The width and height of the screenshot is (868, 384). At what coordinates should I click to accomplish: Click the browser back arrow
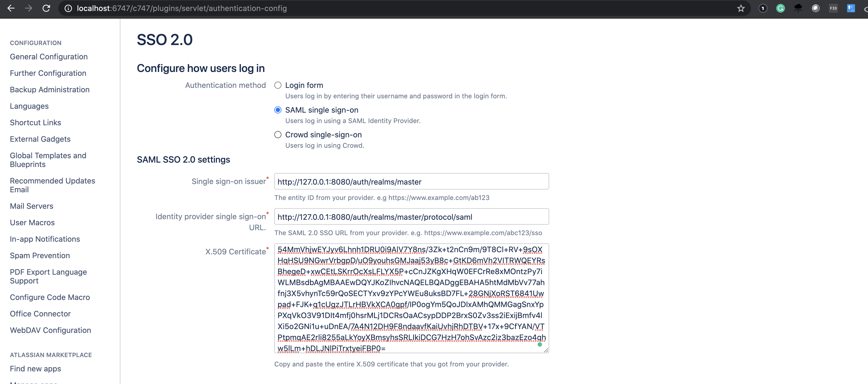tap(11, 8)
